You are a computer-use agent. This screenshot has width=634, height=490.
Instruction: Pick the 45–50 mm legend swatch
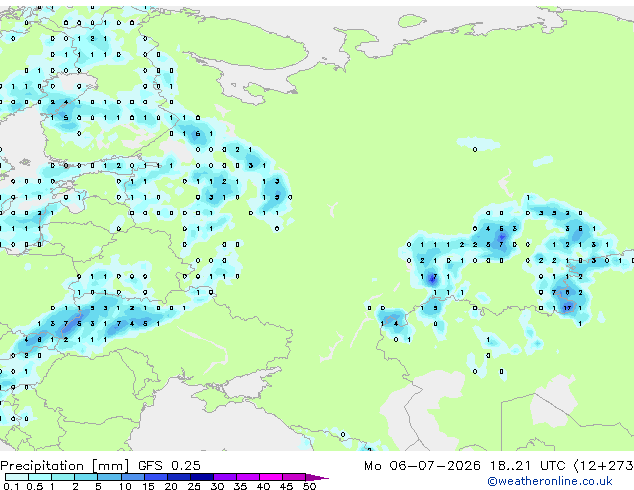point(294,477)
